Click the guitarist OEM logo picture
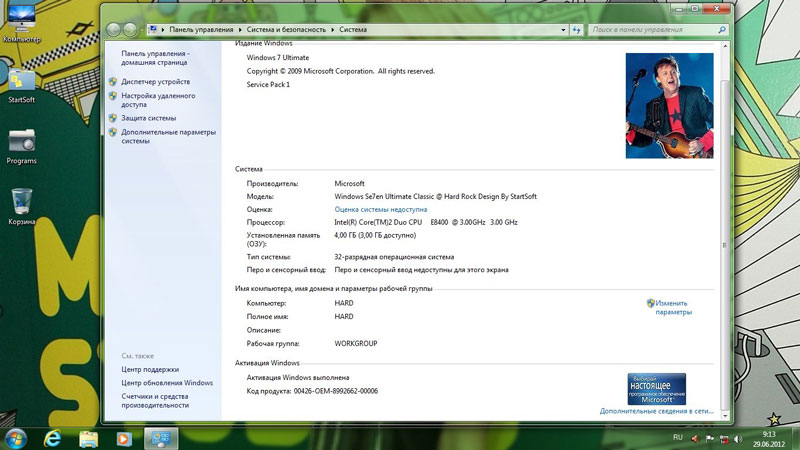The image size is (800, 450). [669, 105]
